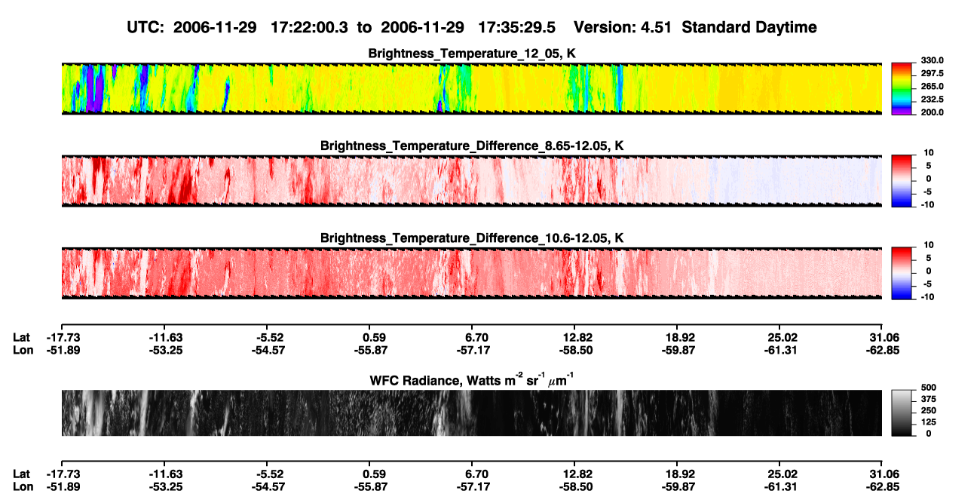Click longitude -61.31 on the axis below WFC Radiance
This screenshot has width=980, height=503.
[x=779, y=486]
